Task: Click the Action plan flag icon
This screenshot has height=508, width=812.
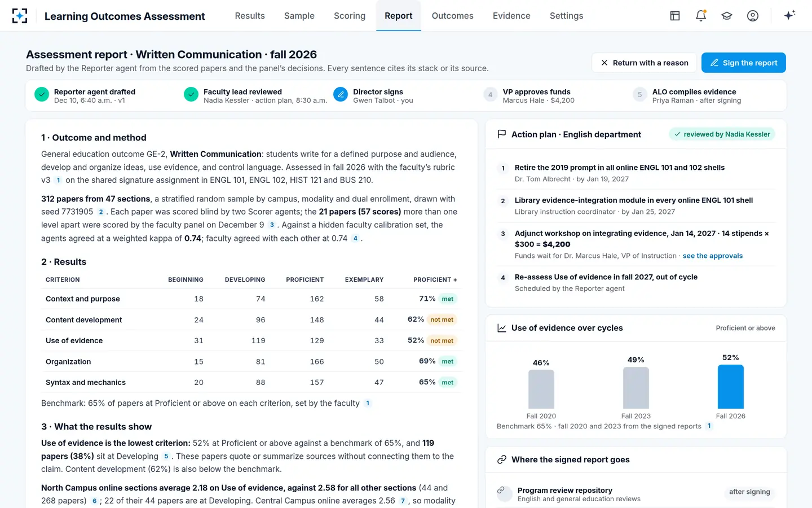Action: pos(501,134)
